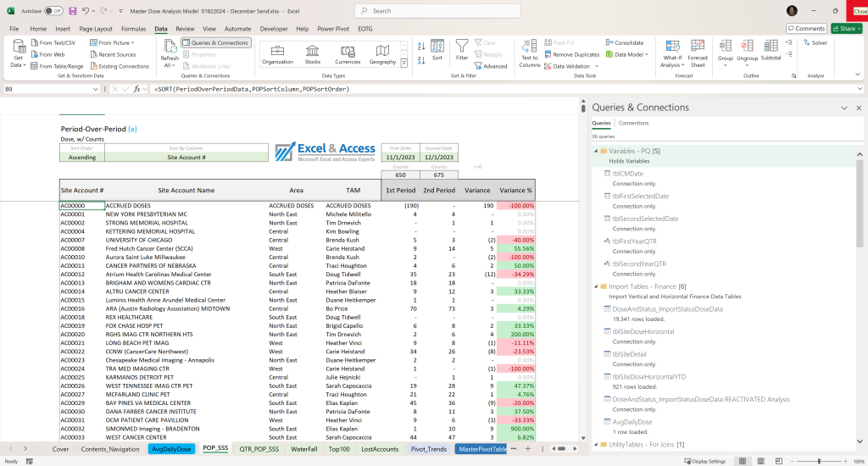Open Text to Columns wizard
This screenshot has width=868, height=466.
point(529,53)
